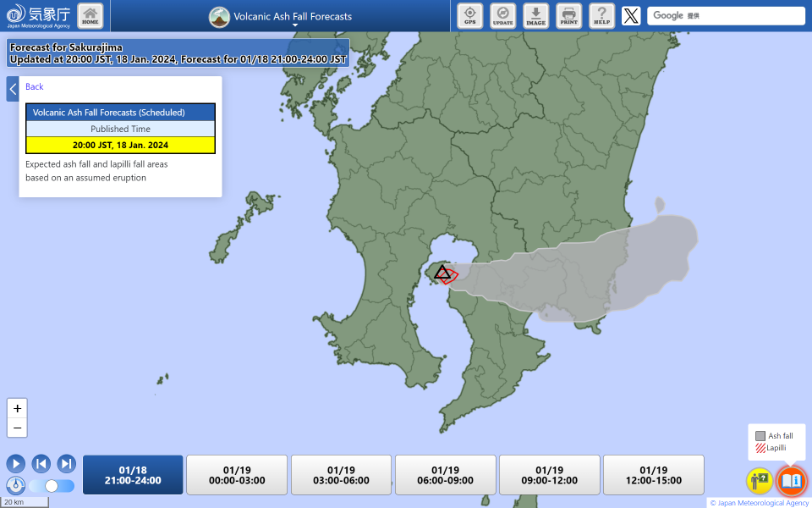Zoom in using the plus button
This screenshot has width=812, height=508.
(x=17, y=408)
